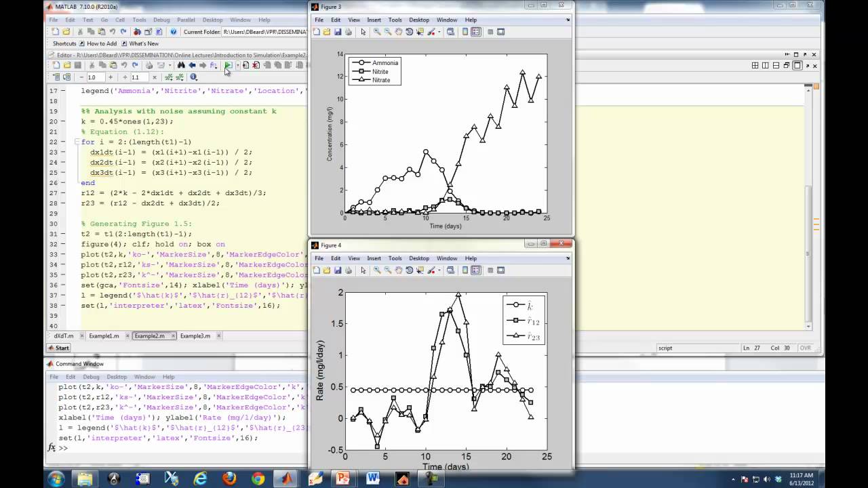Open Firefox from the Windows taskbar
Viewport: 868px width, 488px height.
(229, 479)
